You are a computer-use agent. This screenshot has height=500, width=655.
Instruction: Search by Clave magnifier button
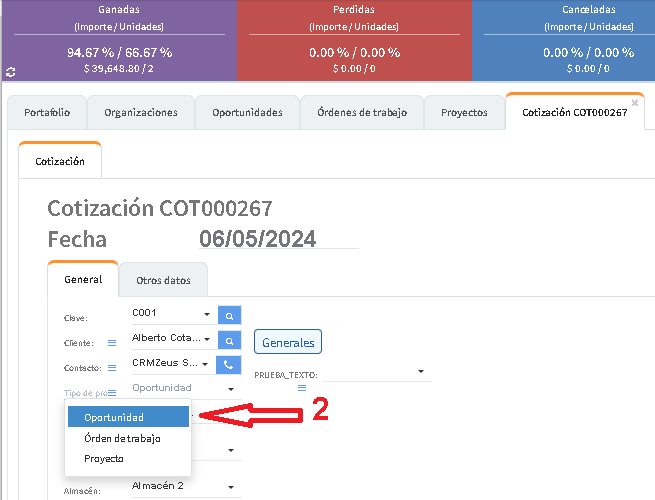(229, 315)
